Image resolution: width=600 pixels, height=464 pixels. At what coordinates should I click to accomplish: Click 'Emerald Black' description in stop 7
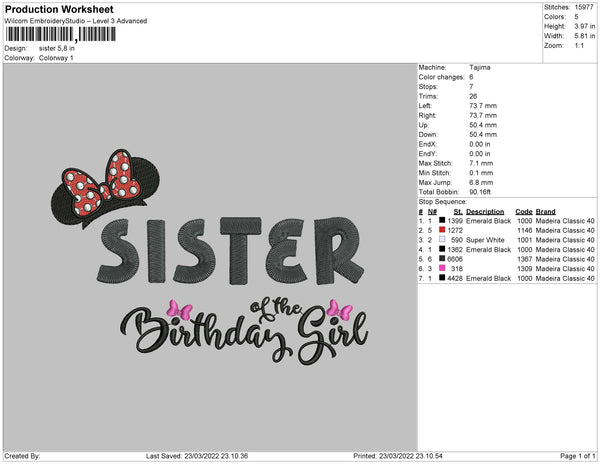[488, 278]
